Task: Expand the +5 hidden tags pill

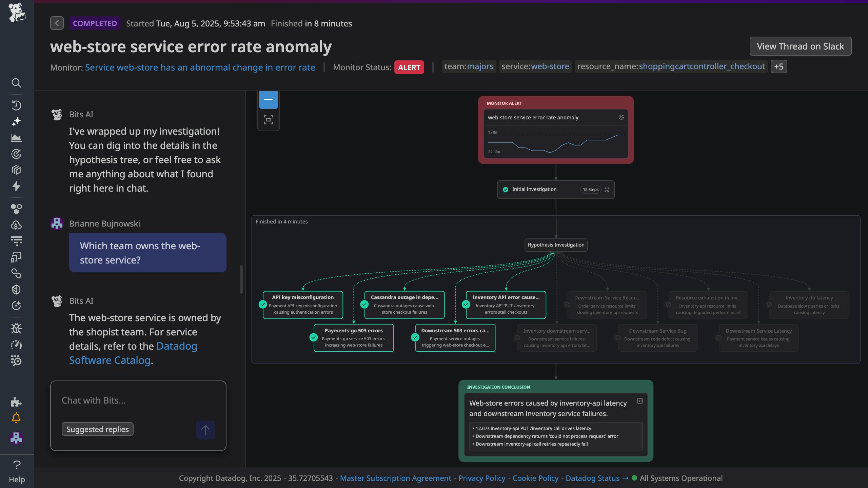Action: (x=779, y=66)
